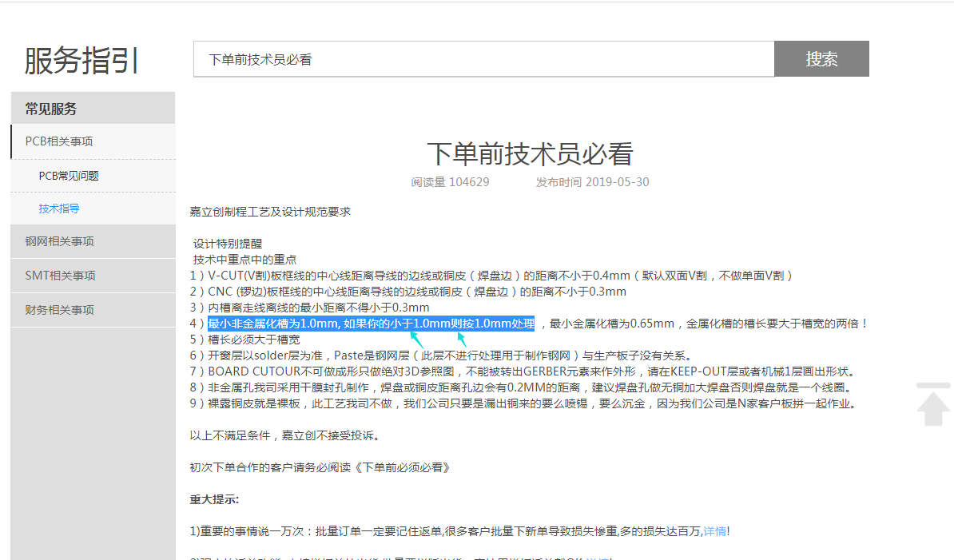Click the article title 下单前技术员必看
This screenshot has height=560, width=954.
point(530,153)
